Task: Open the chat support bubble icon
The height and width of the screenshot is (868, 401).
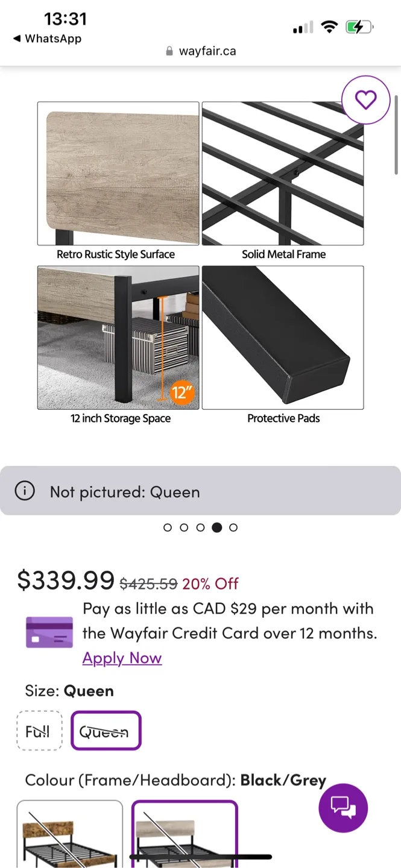Action: click(x=343, y=808)
